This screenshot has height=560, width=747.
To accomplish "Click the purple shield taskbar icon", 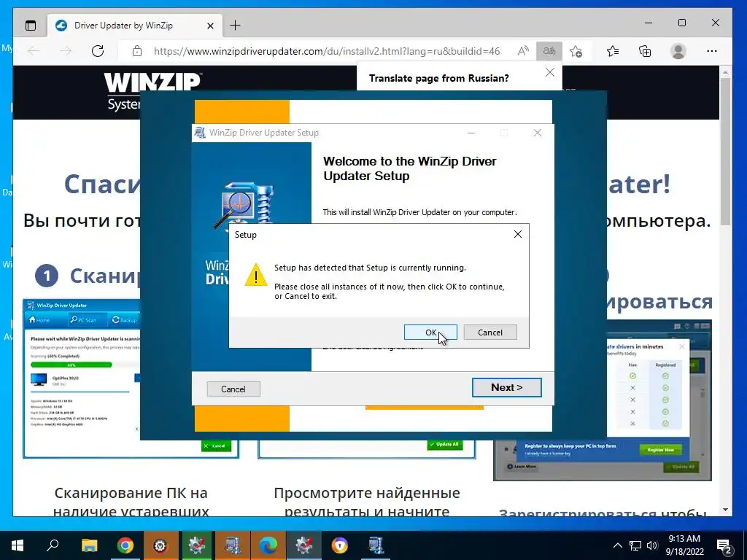I will (x=340, y=545).
